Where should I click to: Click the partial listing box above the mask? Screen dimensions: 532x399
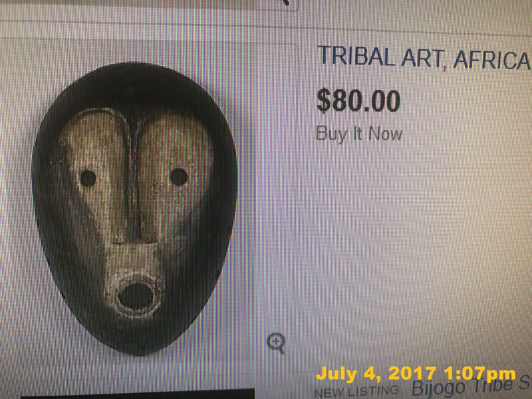pos(148,6)
